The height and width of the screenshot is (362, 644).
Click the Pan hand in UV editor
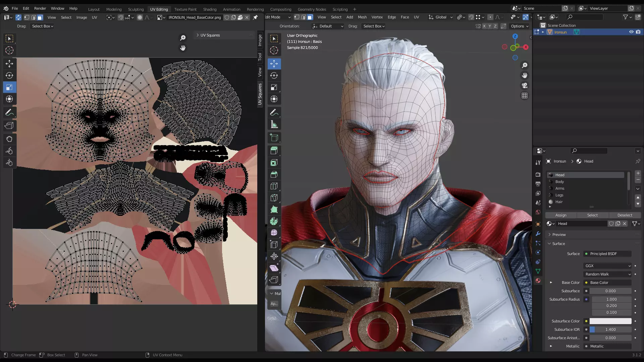183,48
